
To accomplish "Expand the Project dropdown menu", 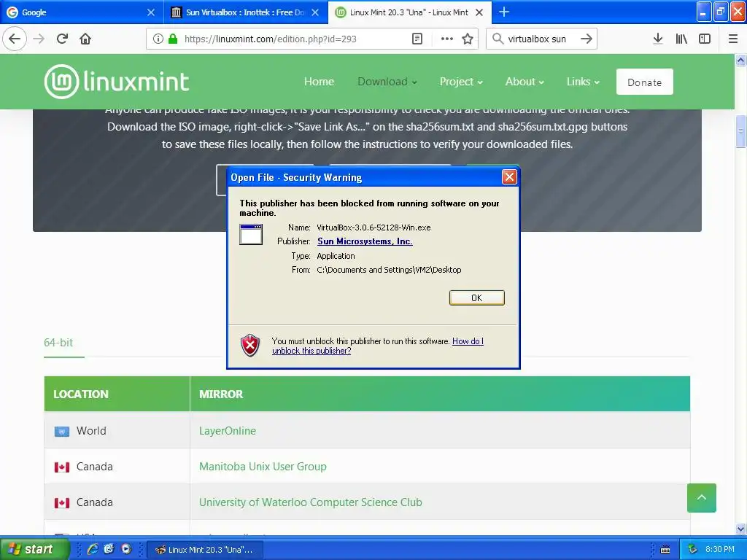I will (461, 82).
